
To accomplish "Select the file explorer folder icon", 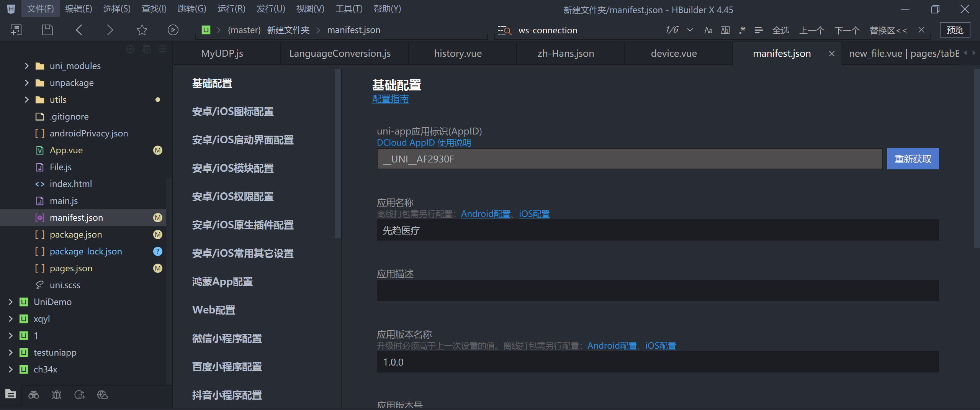I will pyautogui.click(x=10, y=394).
